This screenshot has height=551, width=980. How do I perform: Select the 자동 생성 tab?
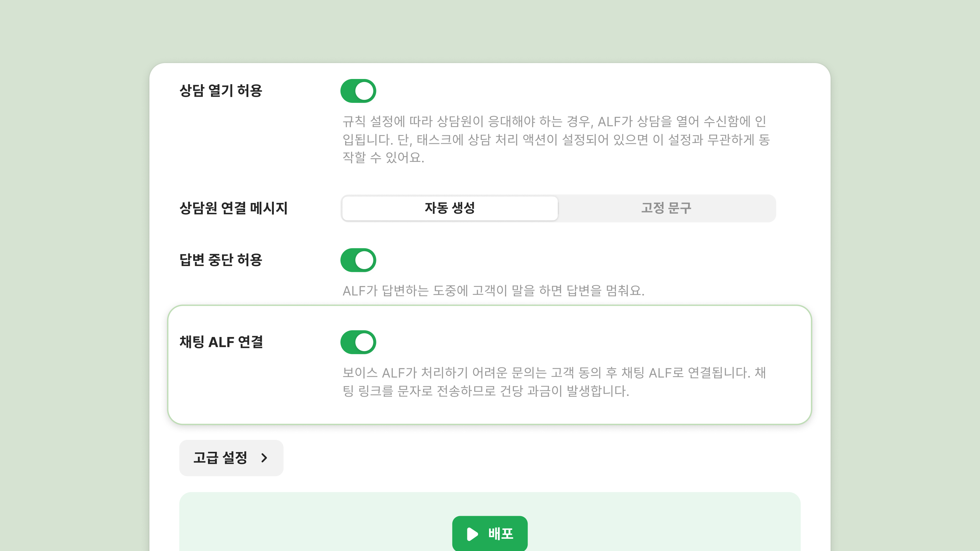click(x=450, y=208)
